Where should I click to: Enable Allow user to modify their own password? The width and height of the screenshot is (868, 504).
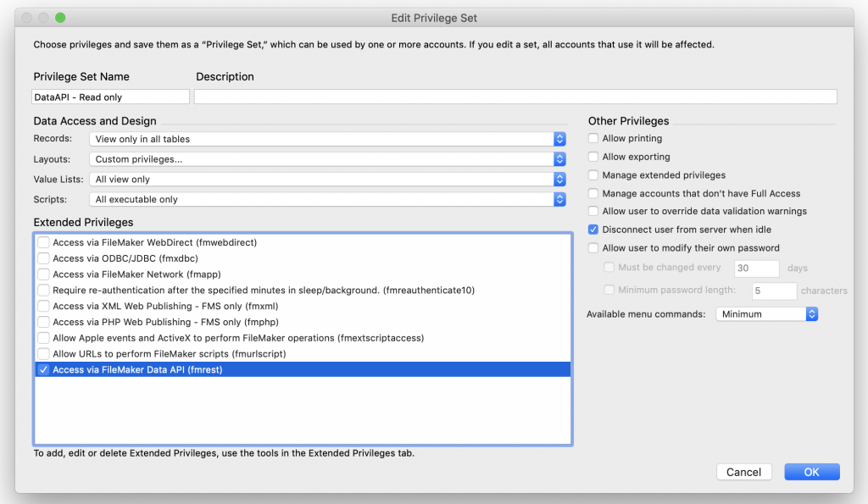593,247
